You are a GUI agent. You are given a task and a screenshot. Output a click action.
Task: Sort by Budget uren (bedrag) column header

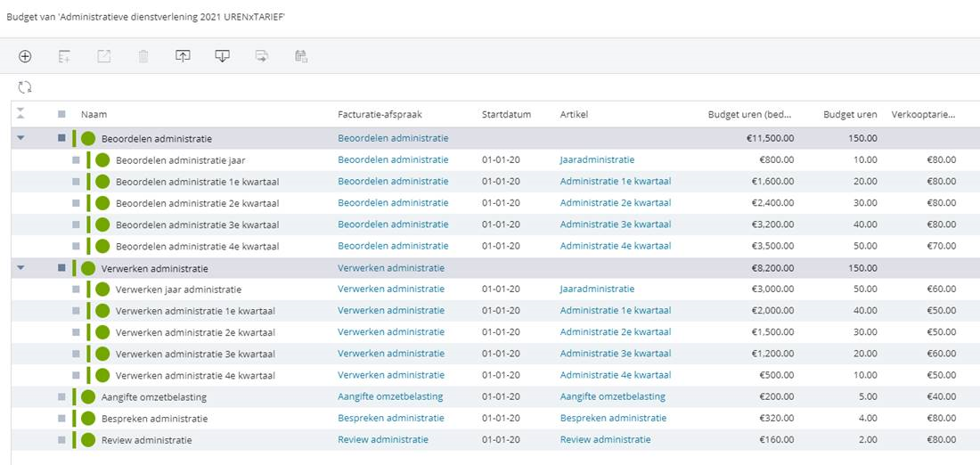point(751,114)
